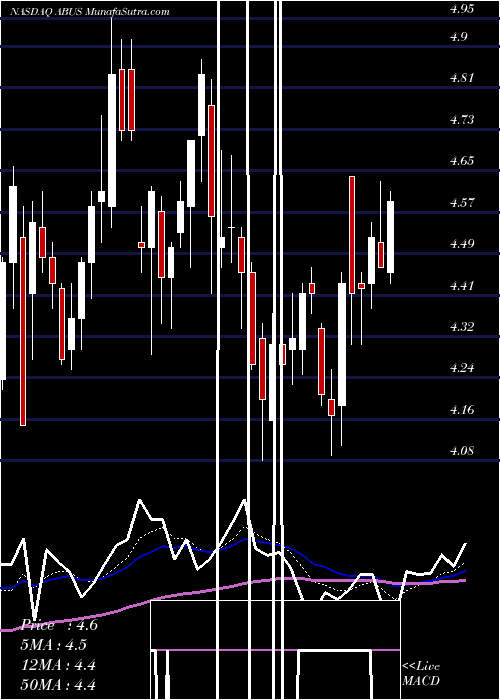Click the Price : 4.6 legend text

(x=59, y=625)
